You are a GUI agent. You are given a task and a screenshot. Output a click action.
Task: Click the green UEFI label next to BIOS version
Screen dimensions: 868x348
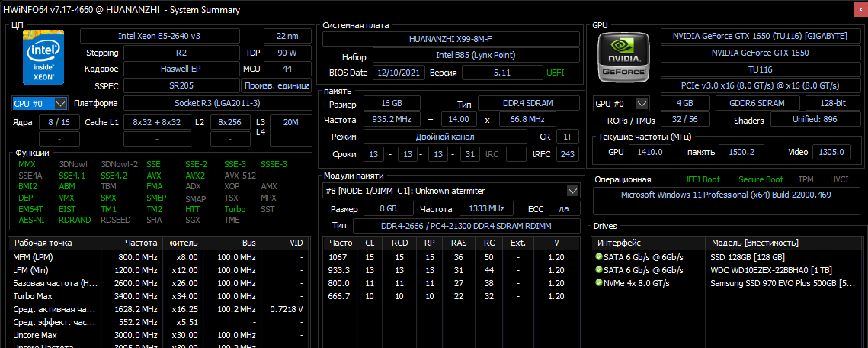pyautogui.click(x=556, y=72)
